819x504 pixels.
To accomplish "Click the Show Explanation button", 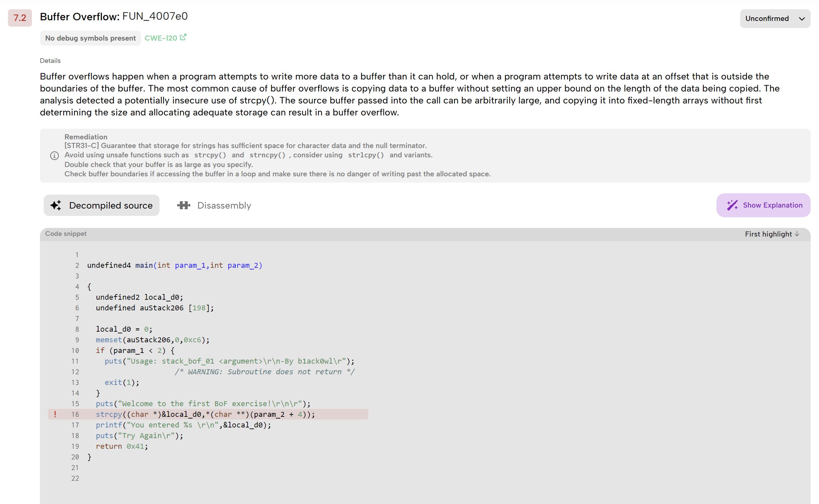I will point(763,205).
